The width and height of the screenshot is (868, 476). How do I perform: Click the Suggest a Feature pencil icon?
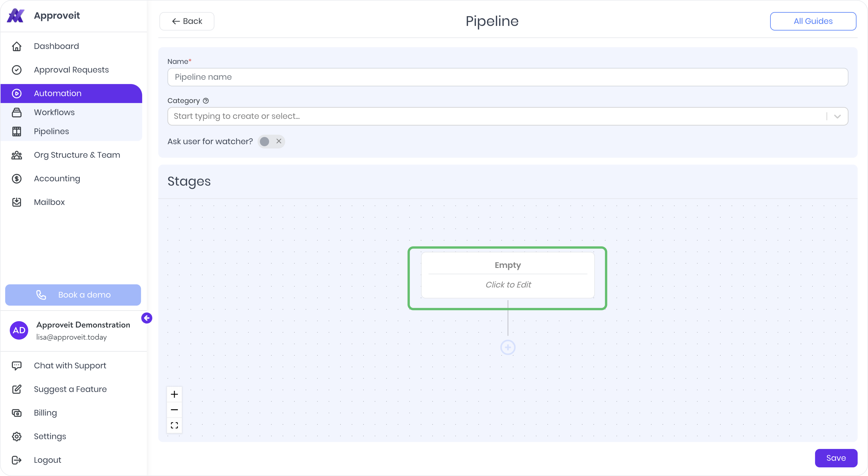(17, 389)
